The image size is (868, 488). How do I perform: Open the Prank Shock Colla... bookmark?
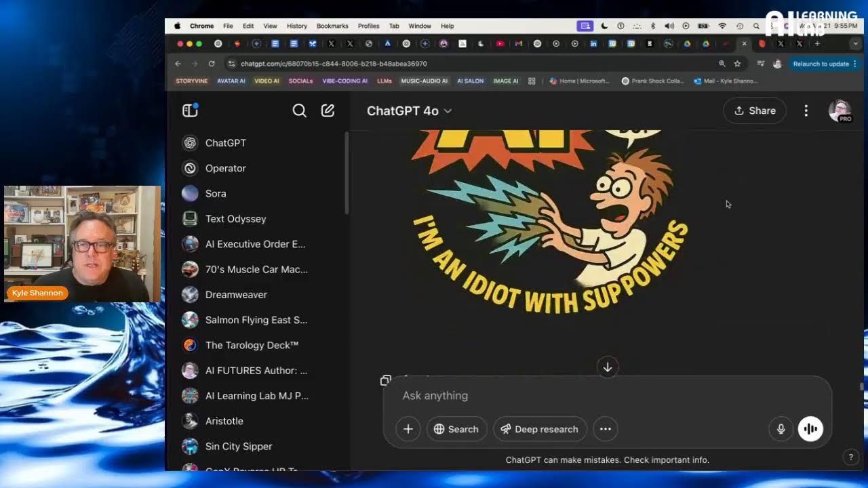pos(652,81)
